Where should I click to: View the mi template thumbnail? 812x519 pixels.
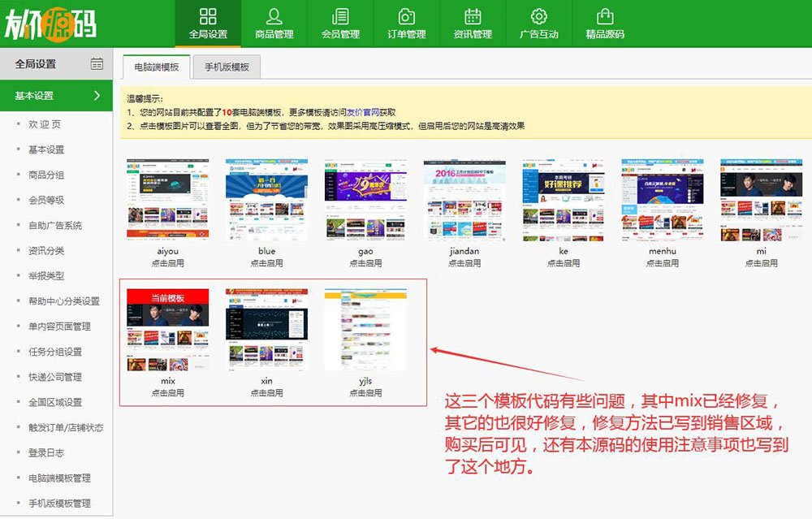(x=762, y=200)
